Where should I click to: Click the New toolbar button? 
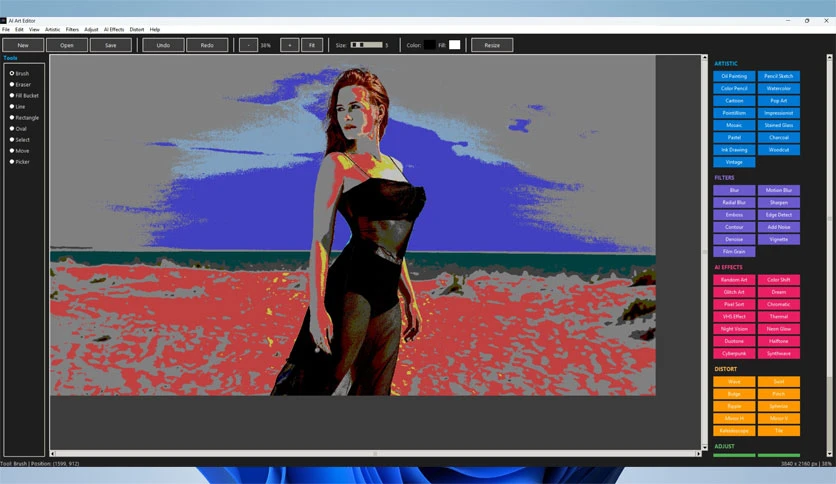(23, 45)
